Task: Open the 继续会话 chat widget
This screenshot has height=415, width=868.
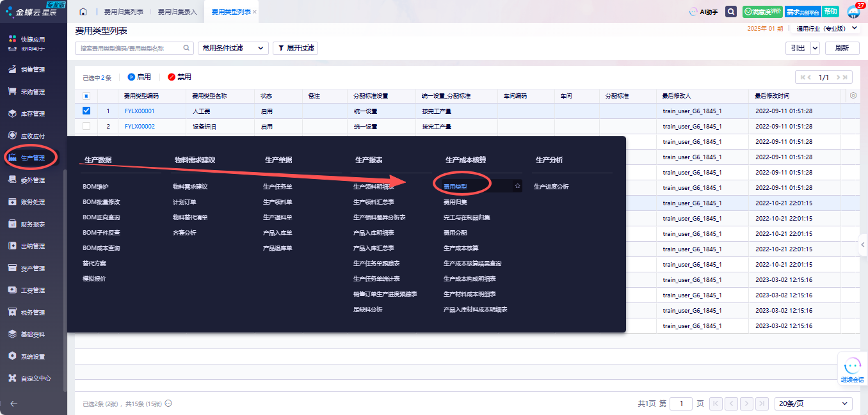Action: (x=852, y=370)
